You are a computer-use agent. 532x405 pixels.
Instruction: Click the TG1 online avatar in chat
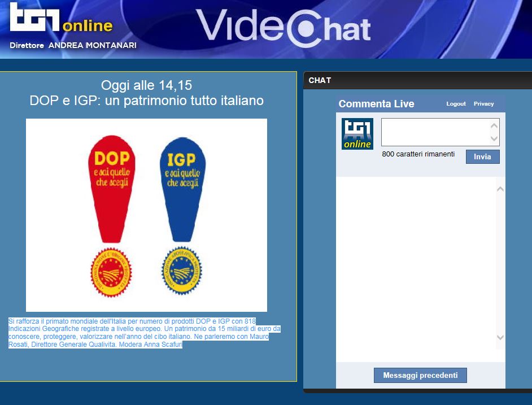click(x=357, y=134)
